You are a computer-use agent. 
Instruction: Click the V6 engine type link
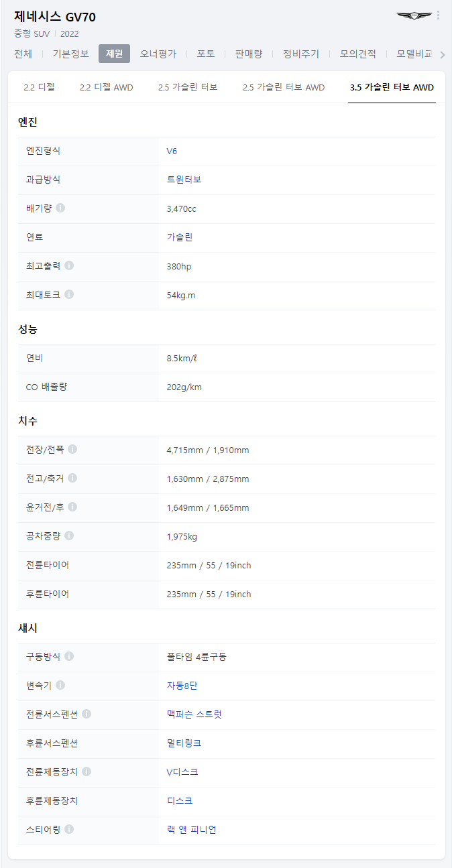tap(172, 151)
